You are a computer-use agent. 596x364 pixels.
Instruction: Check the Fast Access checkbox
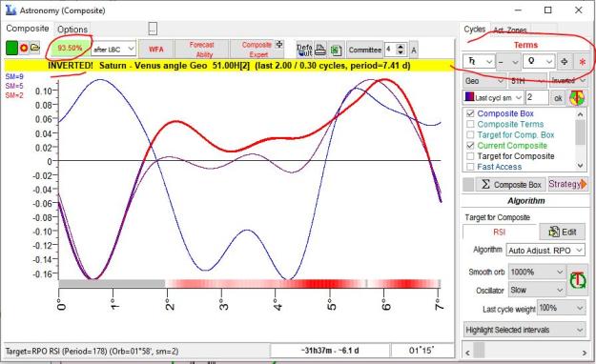tap(470, 167)
